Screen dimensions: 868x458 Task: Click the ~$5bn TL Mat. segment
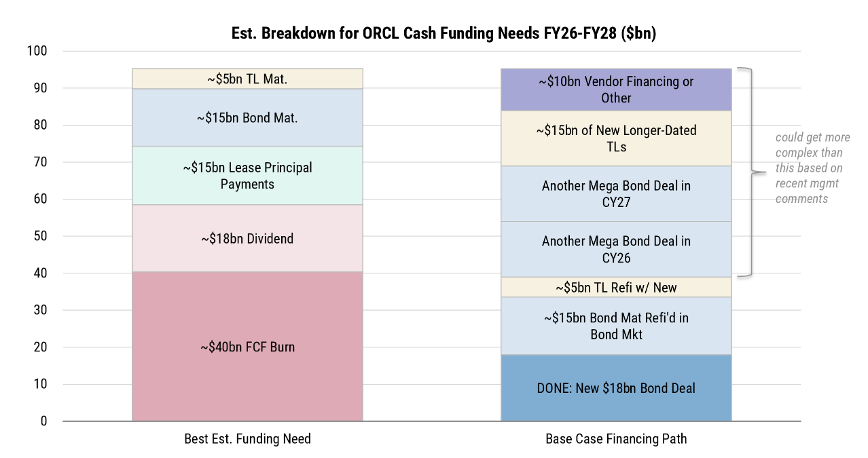pyautogui.click(x=247, y=79)
